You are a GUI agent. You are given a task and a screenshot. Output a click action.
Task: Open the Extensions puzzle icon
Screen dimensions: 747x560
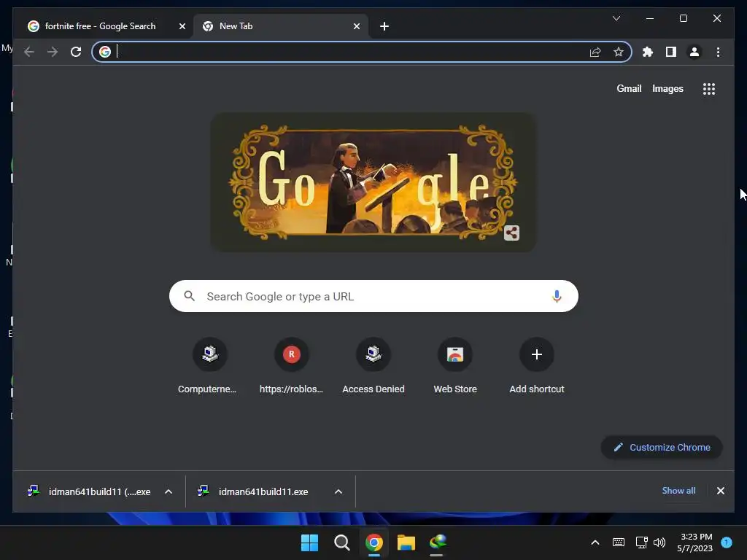point(648,52)
